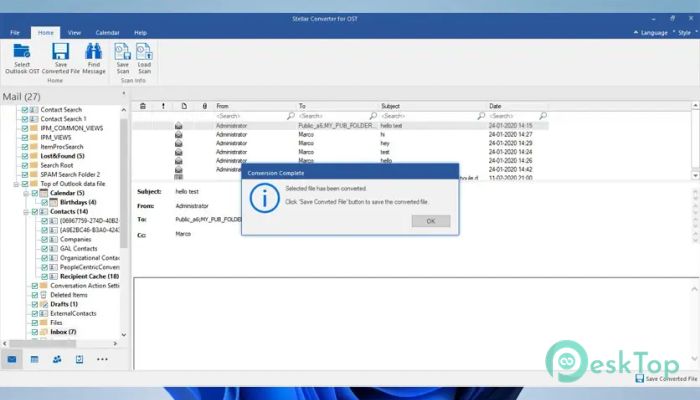The height and width of the screenshot is (400, 700).
Task: Click search magnifier in From column
Action: 291,116
